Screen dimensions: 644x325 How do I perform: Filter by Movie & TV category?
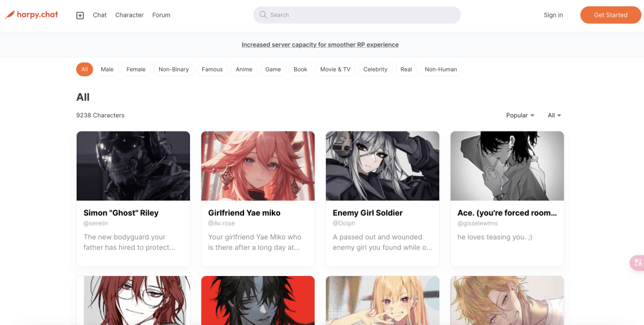coord(335,69)
